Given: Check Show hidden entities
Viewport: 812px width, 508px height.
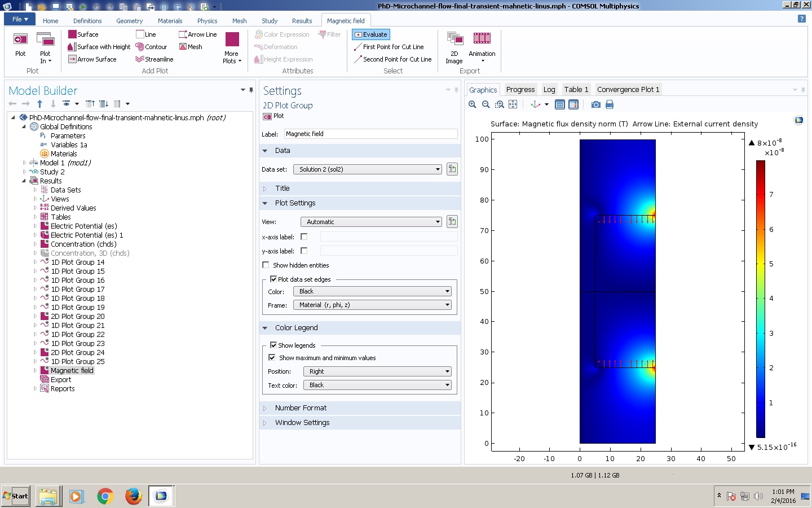Looking at the screenshot, I should (266, 265).
